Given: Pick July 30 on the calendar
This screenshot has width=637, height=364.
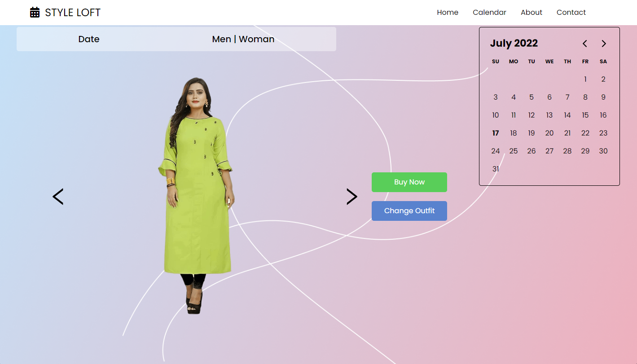Looking at the screenshot, I should pyautogui.click(x=603, y=151).
